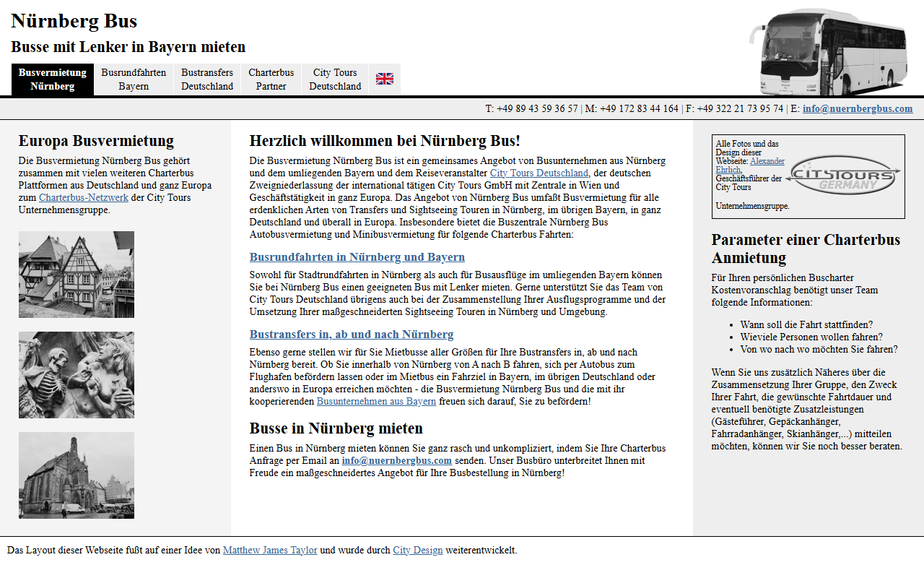Click the Nürnberg Bus site title
This screenshot has height=578, width=924.
click(x=74, y=21)
